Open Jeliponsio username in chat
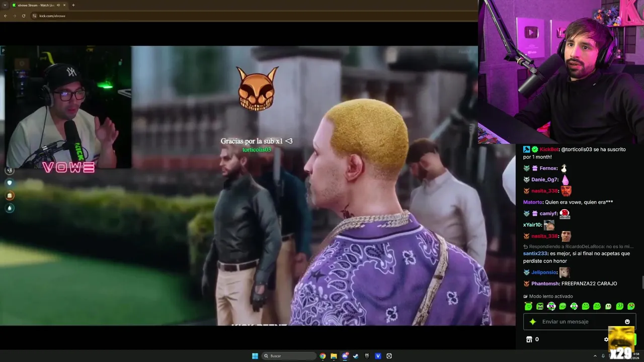The image size is (644, 362). (x=544, y=272)
